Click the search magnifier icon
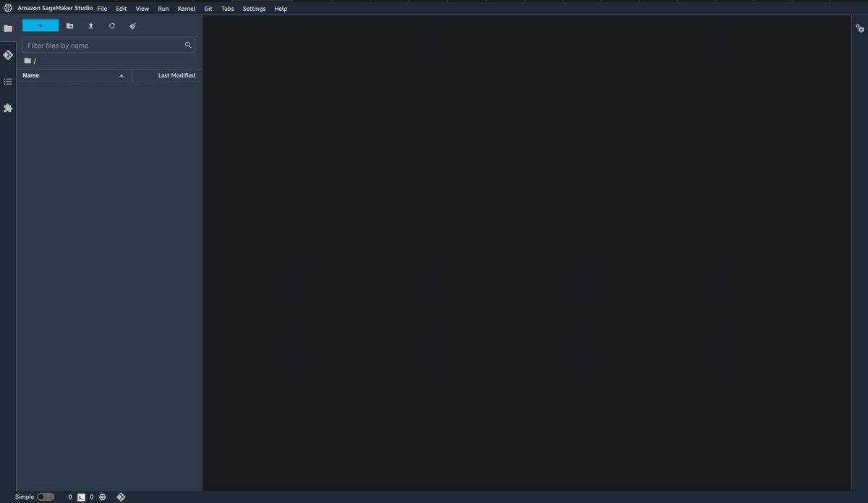868x503 pixels. [x=188, y=45]
